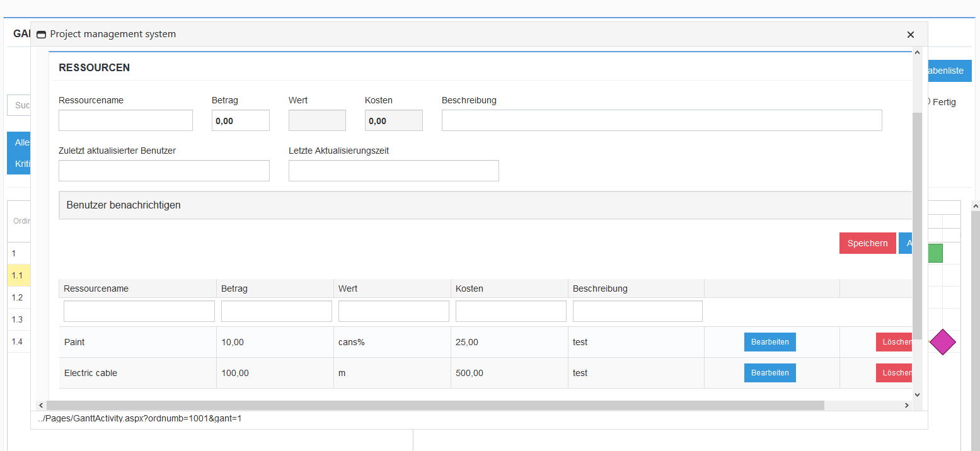
Task: Expand the Benutzer benachrichtigen section
Action: point(485,205)
